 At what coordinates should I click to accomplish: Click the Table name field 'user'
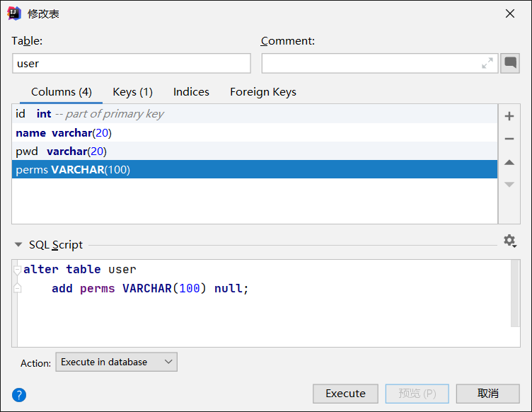132,63
